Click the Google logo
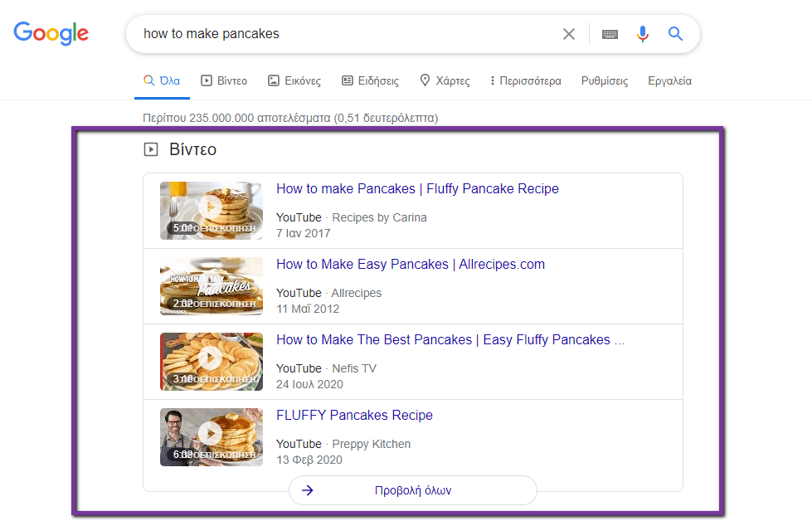 (x=51, y=33)
